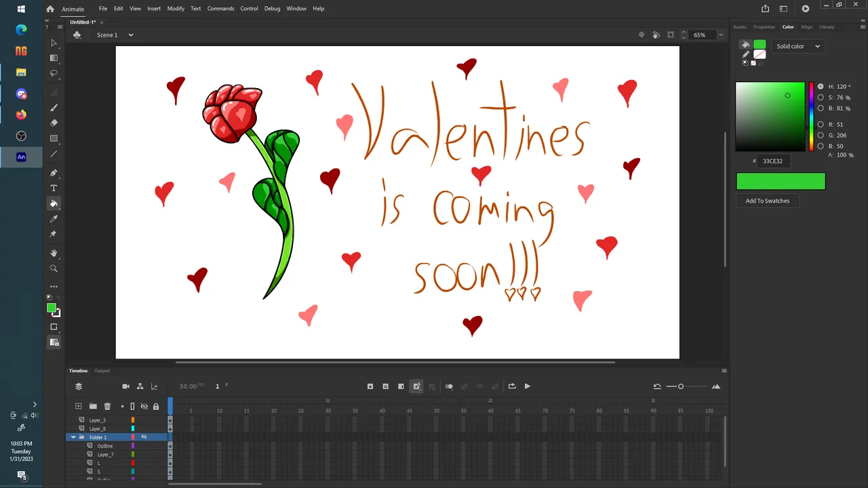Click Add To Swatches button

pyautogui.click(x=768, y=201)
